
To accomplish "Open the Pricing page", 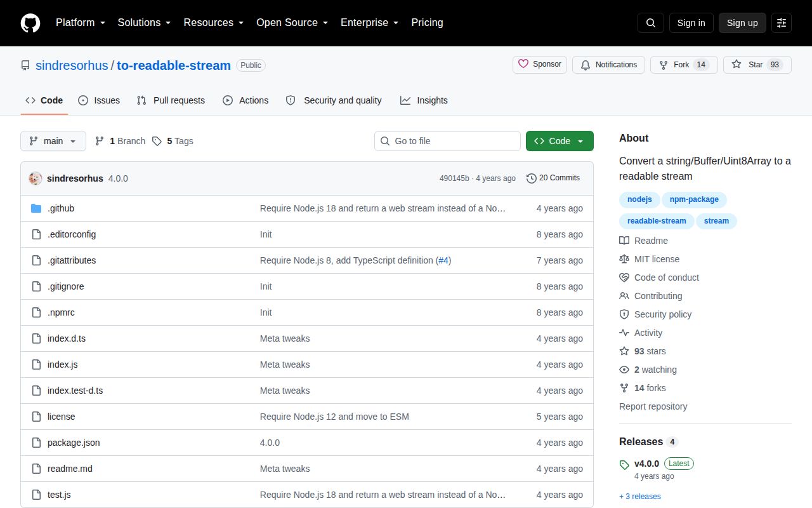I will [427, 23].
